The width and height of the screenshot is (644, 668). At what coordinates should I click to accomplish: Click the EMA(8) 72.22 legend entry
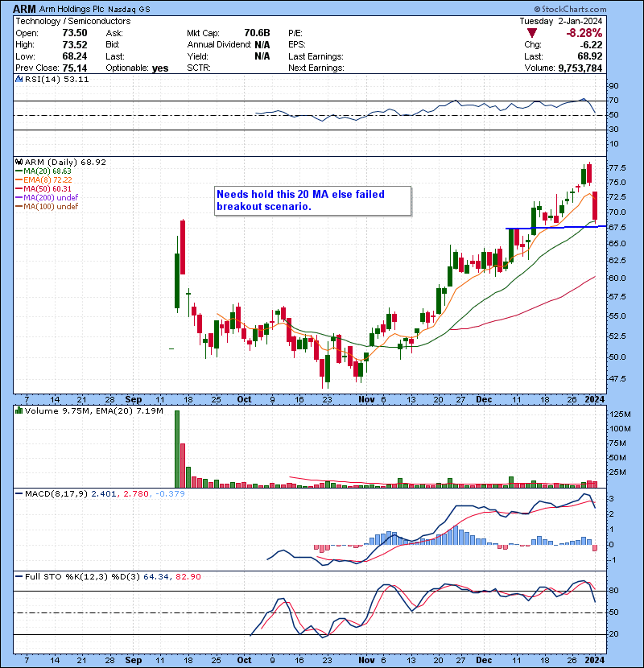point(43,179)
